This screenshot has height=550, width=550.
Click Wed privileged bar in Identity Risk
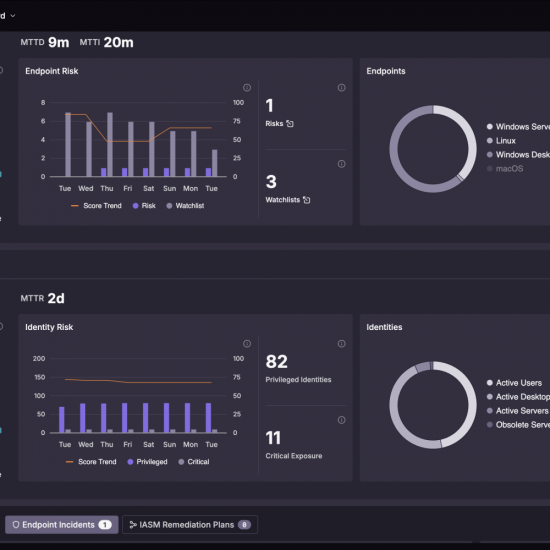pyautogui.click(x=82, y=418)
